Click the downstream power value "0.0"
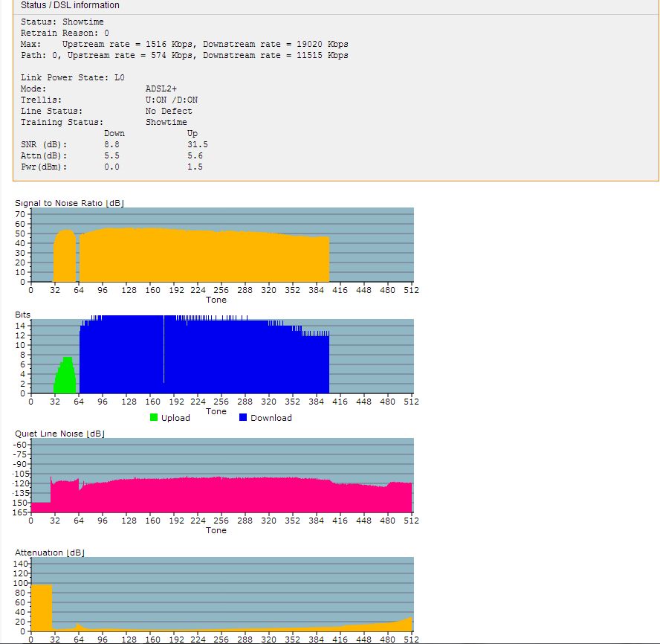Viewport: 660px width, 644px height. 111,167
